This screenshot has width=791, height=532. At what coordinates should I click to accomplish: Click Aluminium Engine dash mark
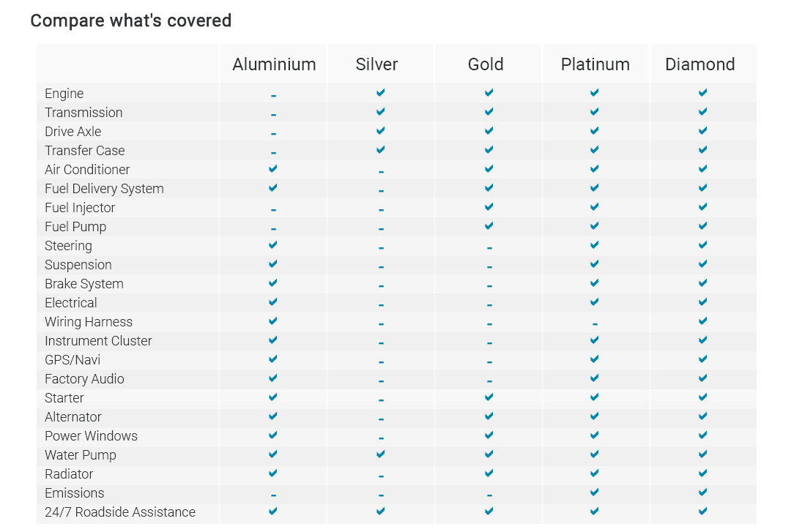pyautogui.click(x=273, y=96)
